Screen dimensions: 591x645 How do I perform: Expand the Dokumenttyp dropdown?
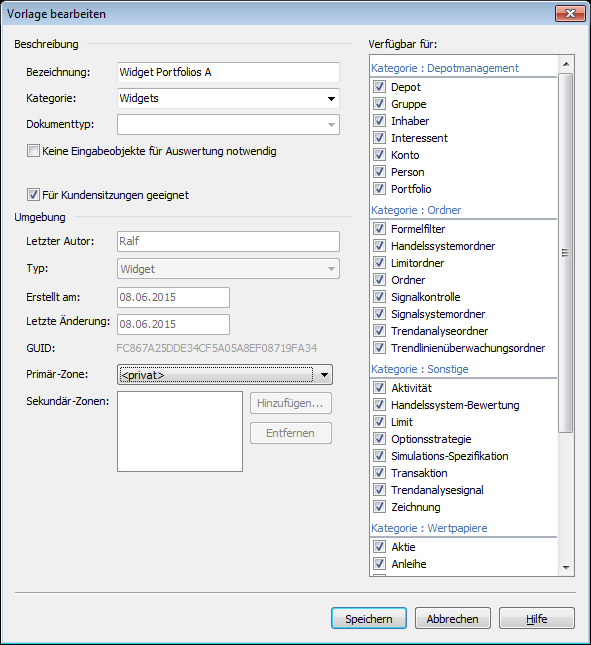[228, 125]
